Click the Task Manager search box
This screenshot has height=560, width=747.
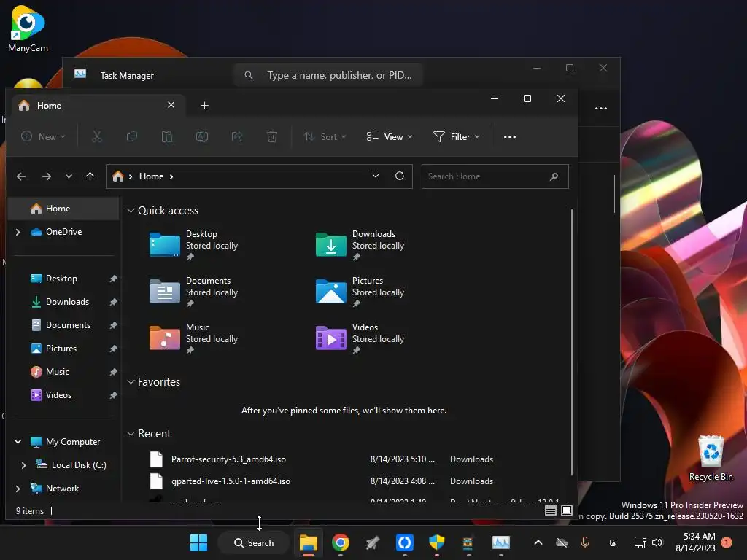pyautogui.click(x=328, y=75)
